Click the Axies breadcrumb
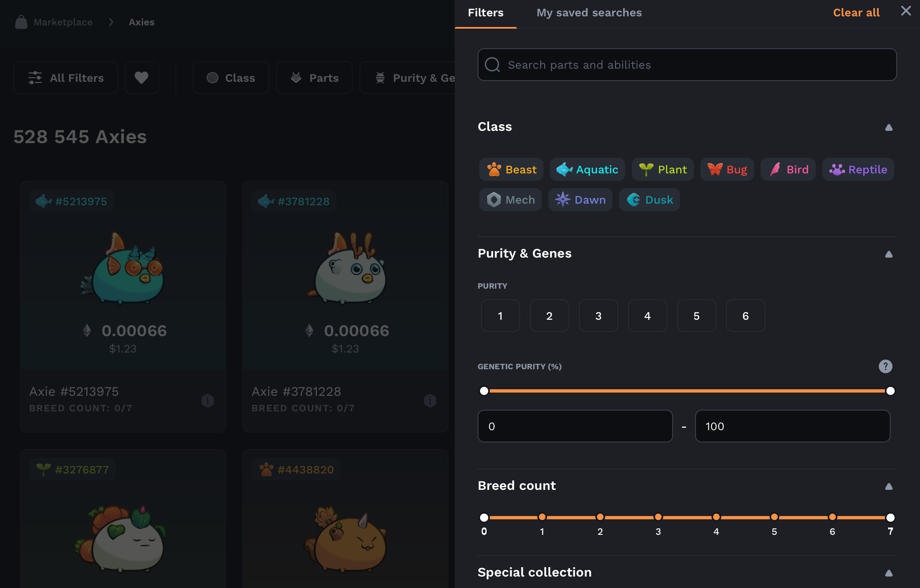This screenshot has height=588, width=920. point(141,22)
